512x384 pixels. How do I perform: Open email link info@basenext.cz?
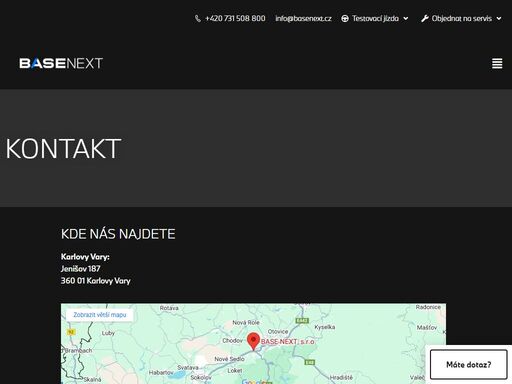pos(303,18)
